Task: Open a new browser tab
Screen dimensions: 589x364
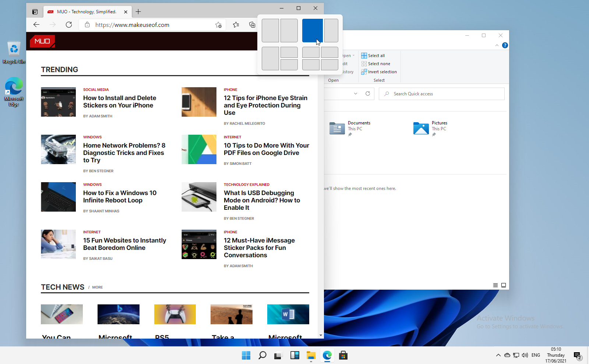Action: pos(138,12)
